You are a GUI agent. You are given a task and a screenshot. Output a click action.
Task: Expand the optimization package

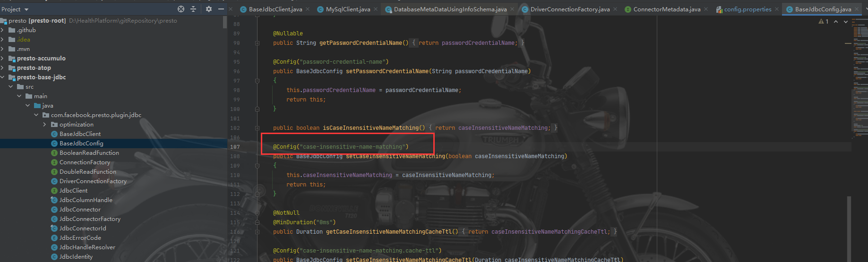click(45, 125)
